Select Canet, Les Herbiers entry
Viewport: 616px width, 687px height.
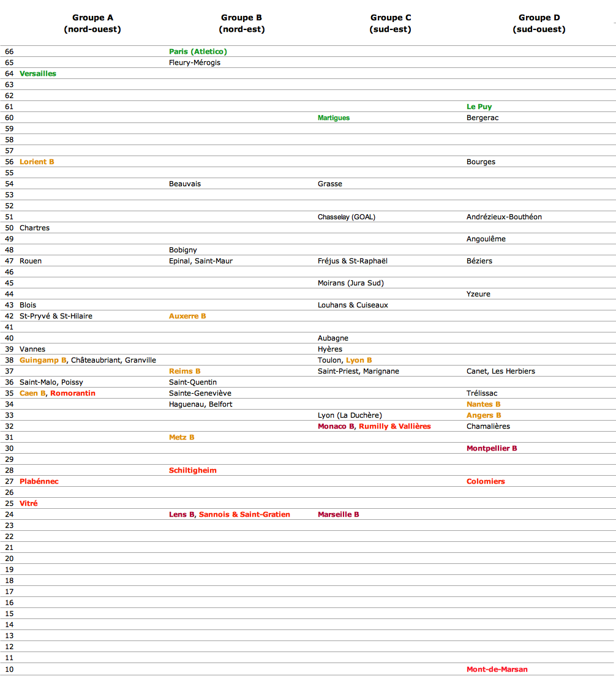coord(501,371)
